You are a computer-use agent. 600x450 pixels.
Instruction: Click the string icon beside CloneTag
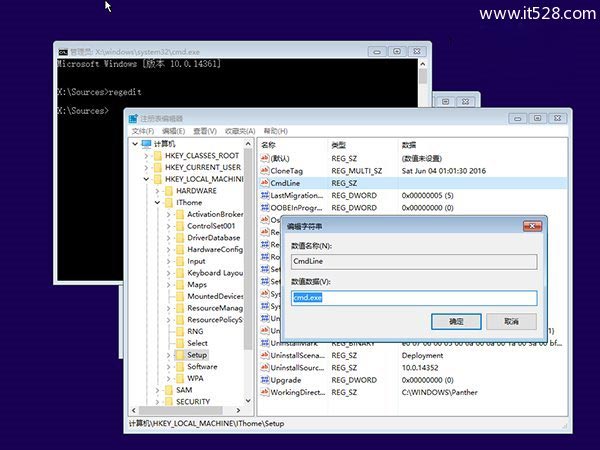click(x=264, y=171)
